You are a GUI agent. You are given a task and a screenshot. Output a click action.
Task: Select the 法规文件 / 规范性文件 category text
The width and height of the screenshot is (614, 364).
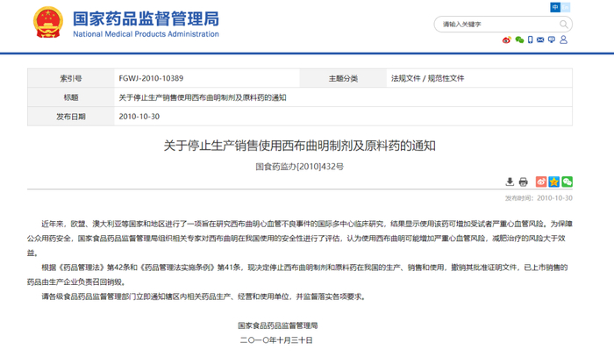427,78
